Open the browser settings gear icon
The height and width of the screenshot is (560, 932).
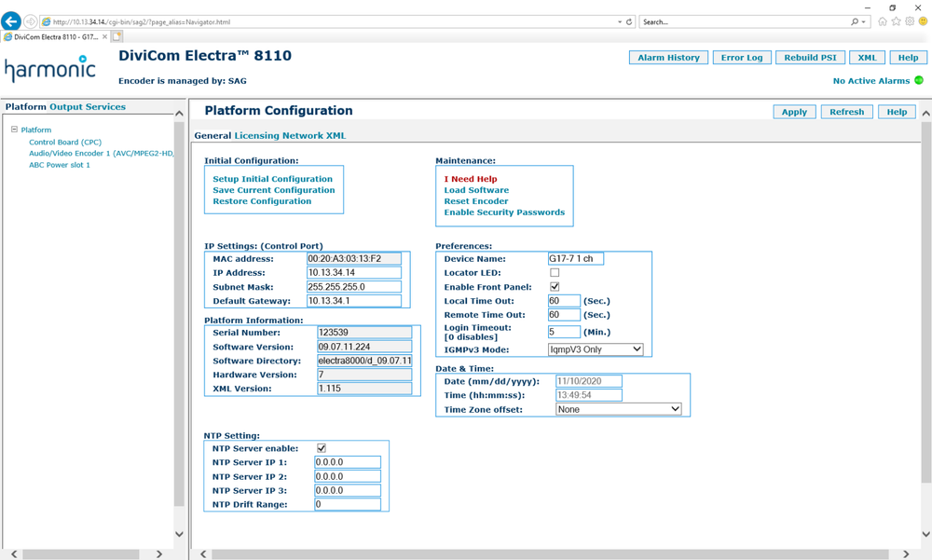click(x=910, y=21)
